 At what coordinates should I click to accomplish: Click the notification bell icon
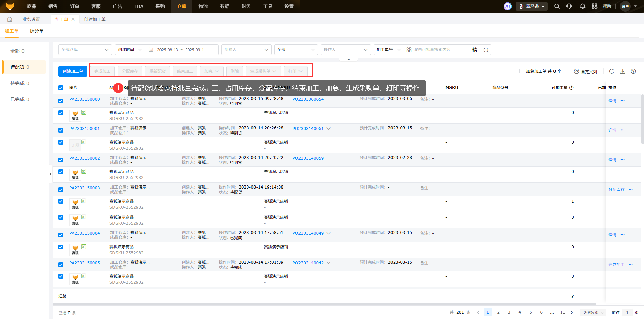[x=582, y=6]
